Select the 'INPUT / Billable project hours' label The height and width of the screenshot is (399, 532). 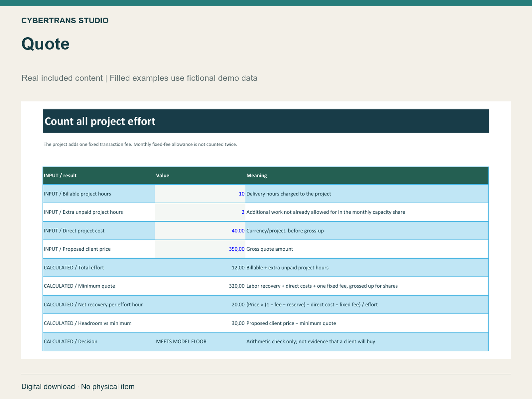click(77, 194)
